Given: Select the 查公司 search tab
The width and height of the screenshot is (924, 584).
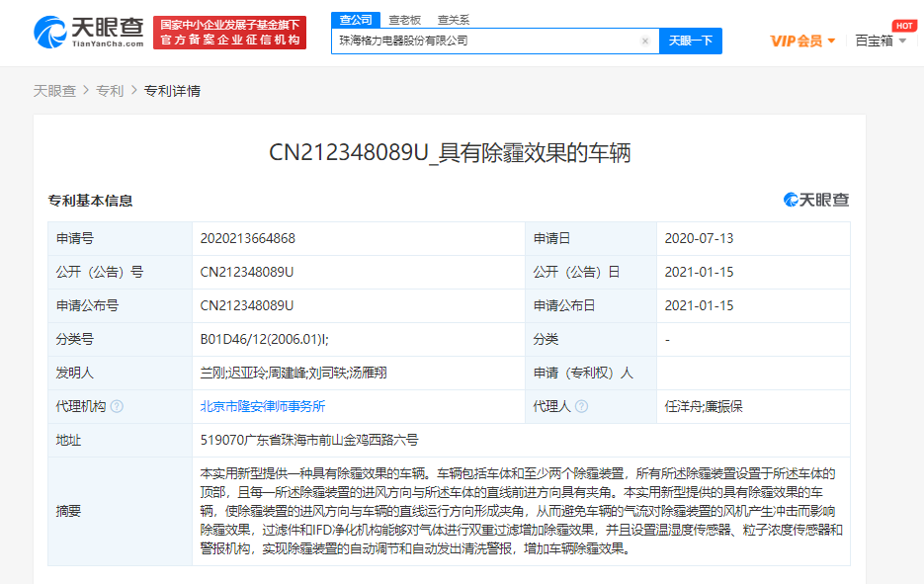Looking at the screenshot, I should [356, 20].
